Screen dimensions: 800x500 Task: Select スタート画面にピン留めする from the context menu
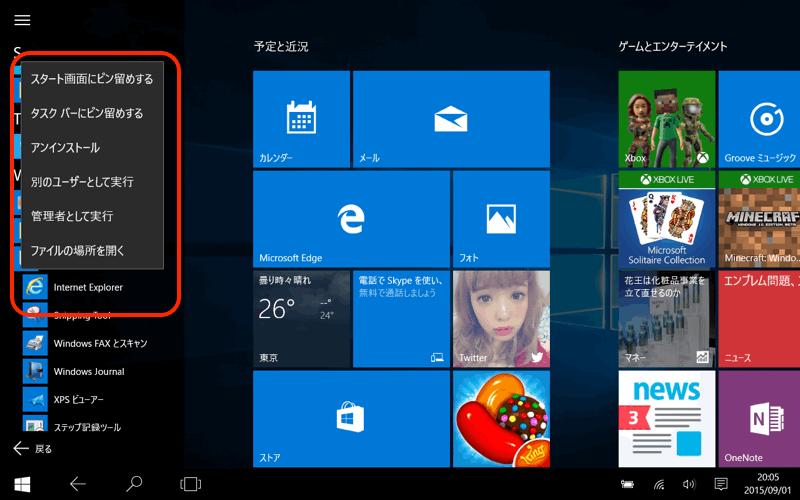pos(92,79)
